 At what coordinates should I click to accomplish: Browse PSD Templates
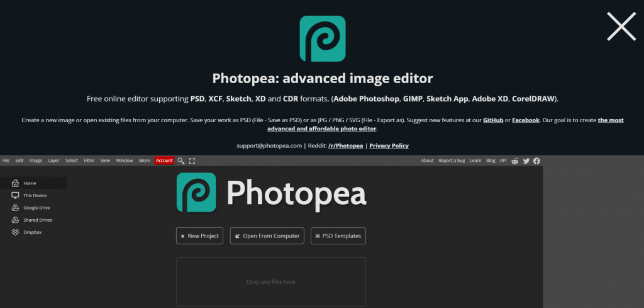point(338,236)
